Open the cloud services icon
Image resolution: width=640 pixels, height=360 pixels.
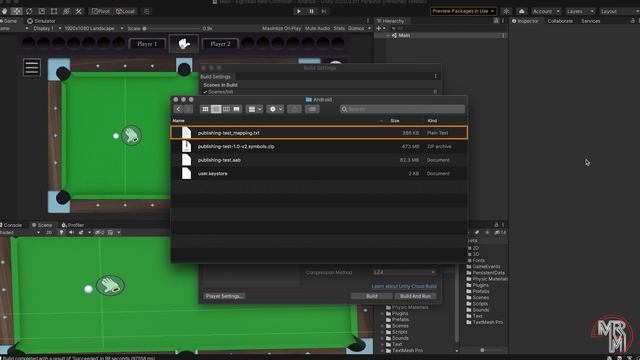[x=522, y=11]
